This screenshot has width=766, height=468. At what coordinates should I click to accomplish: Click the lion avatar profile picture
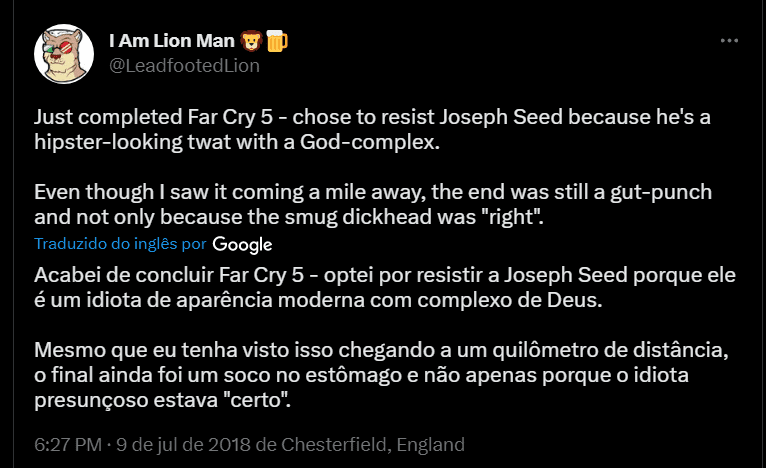64,53
